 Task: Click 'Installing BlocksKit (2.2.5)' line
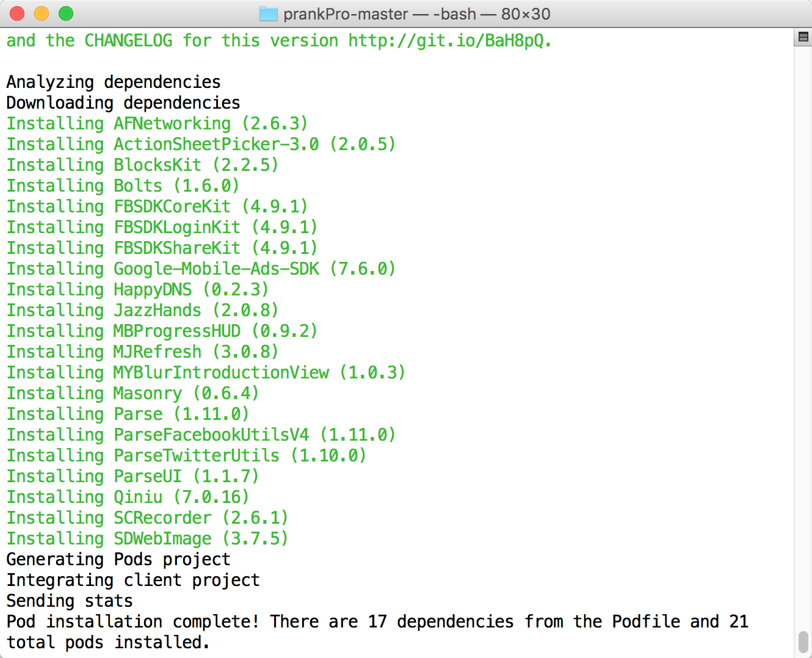click(x=143, y=165)
